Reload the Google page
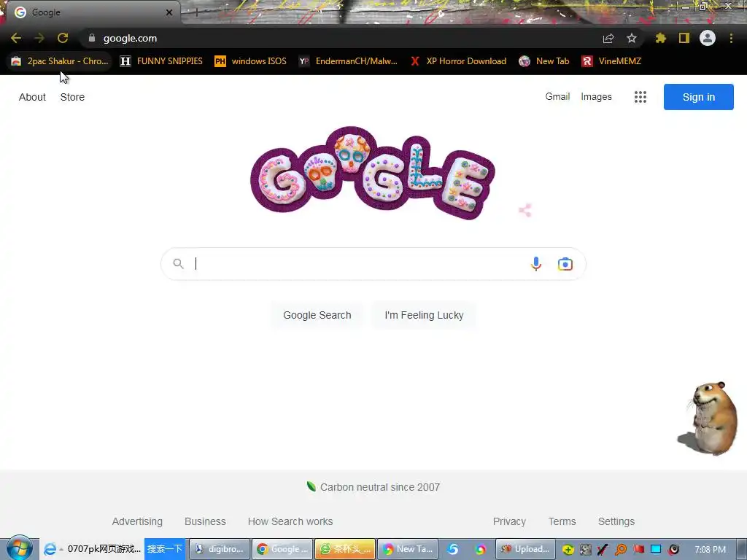This screenshot has height=560, width=747. point(63,38)
